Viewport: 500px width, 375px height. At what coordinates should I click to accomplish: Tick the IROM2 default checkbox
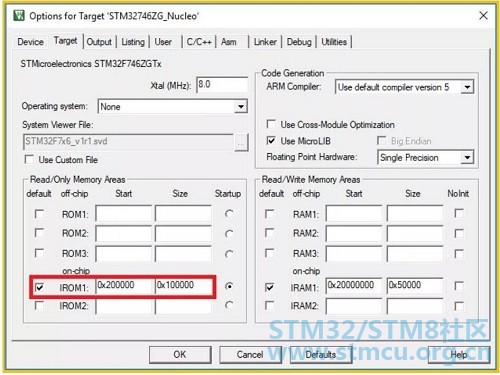39,305
